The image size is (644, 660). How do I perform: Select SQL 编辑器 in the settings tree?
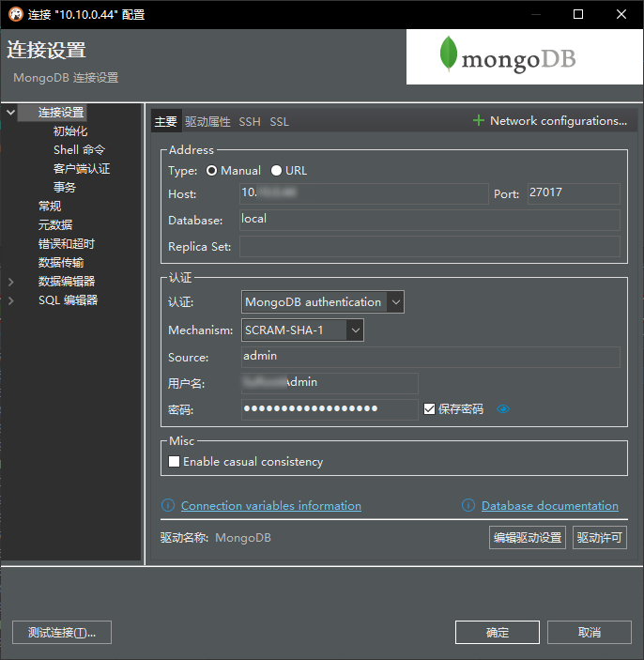69,300
